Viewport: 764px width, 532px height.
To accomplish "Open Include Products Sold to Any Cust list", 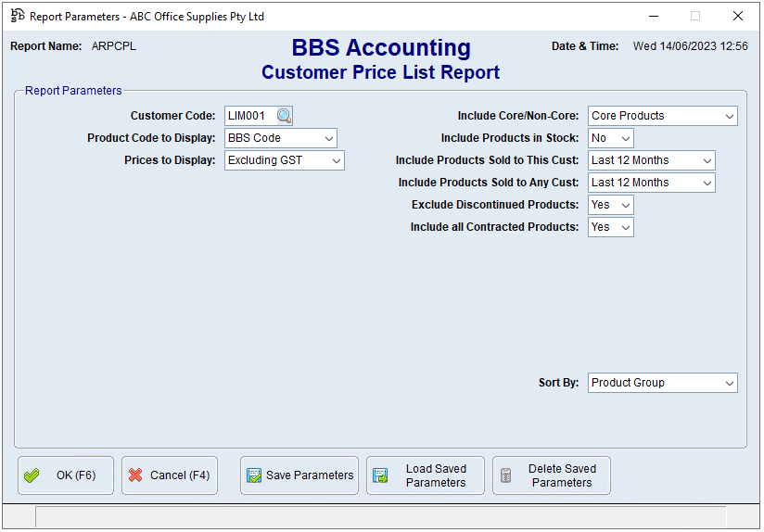I will 651,183.
